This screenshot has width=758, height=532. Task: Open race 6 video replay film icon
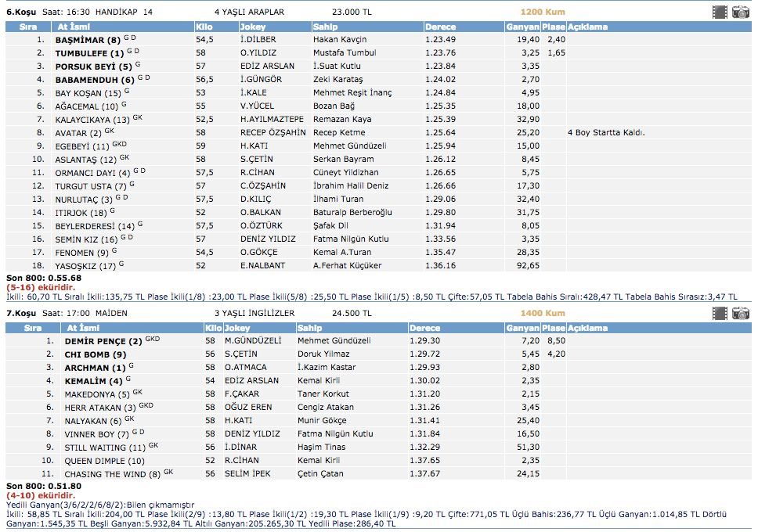pos(720,12)
